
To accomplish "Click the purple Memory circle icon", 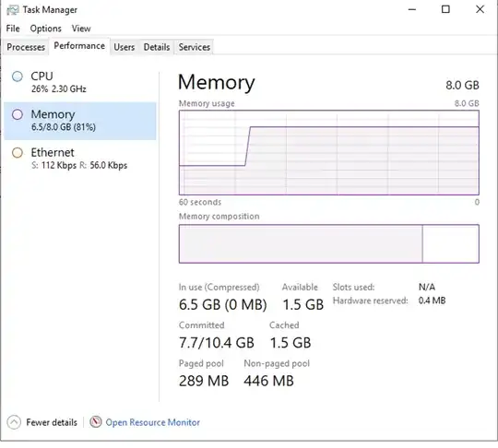I will 18,114.
